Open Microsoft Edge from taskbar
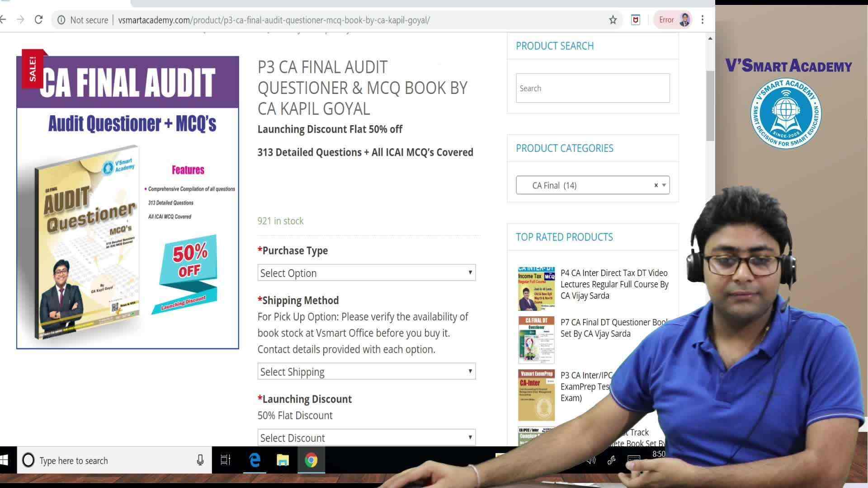868x488 pixels. 255,460
